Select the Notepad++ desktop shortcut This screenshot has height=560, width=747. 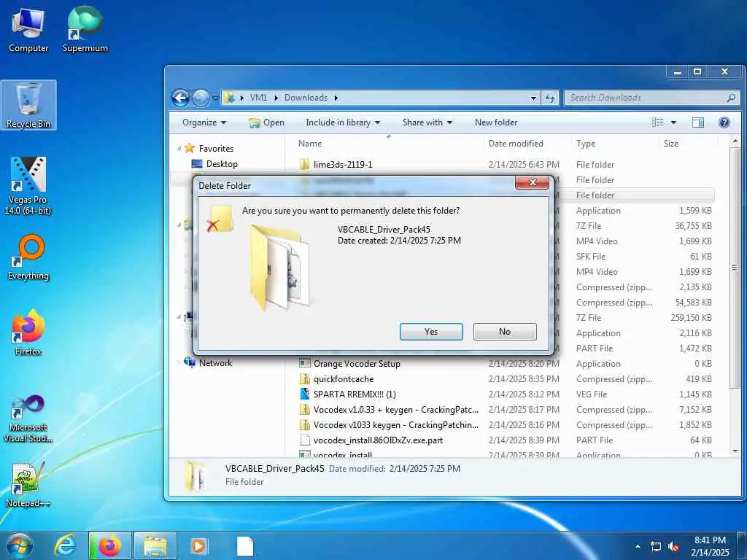point(28,484)
